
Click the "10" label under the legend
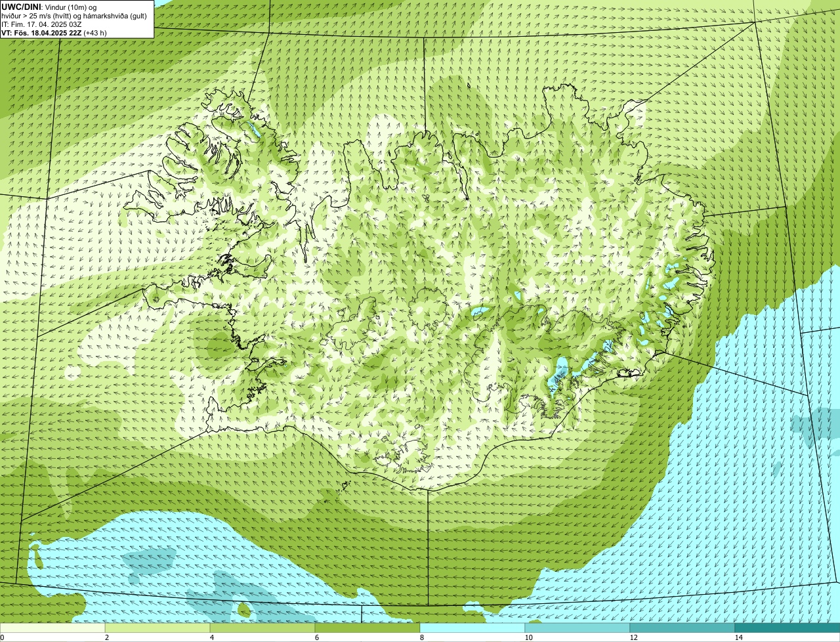coord(528,637)
